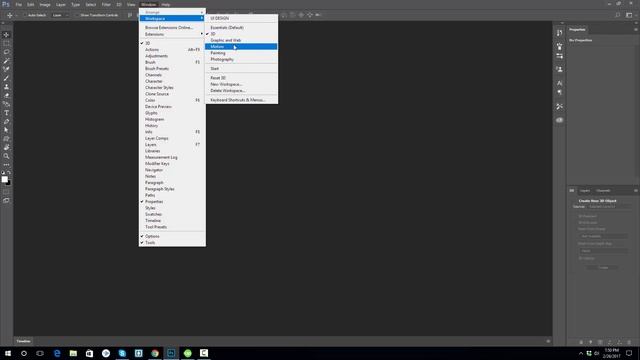Select the Zoom tool magnifier
This screenshot has width=640, height=360.
[6, 156]
